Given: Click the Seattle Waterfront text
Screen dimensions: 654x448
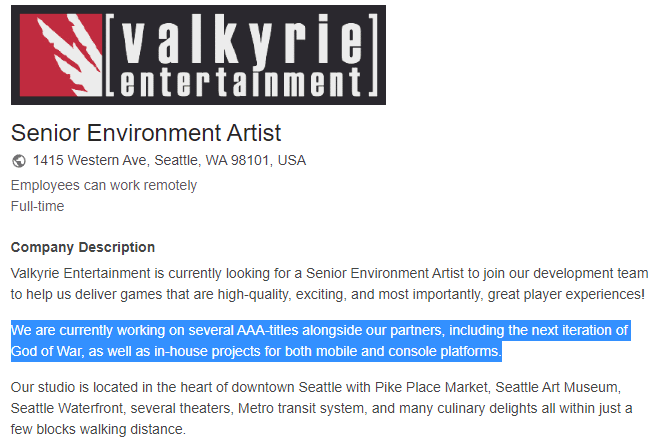Looking at the screenshot, I should [67, 408].
